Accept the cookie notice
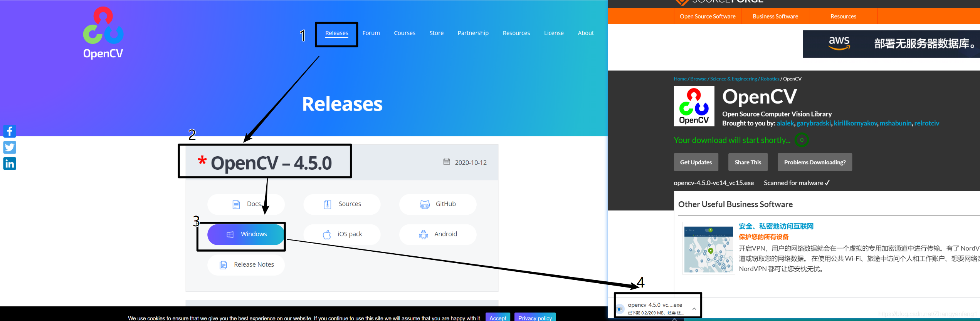The height and width of the screenshot is (321, 980). point(498,317)
